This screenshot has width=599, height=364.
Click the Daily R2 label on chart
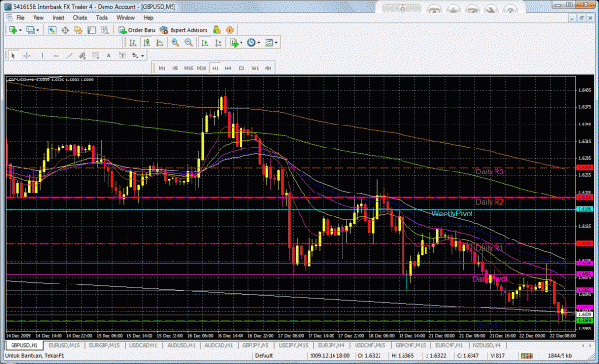pyautogui.click(x=490, y=202)
